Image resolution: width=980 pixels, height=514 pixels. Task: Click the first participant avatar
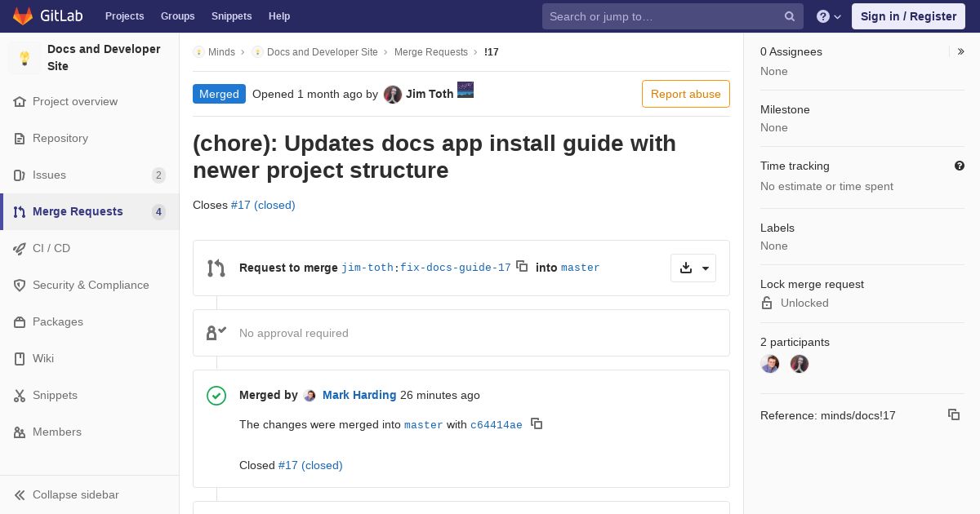[x=770, y=364]
